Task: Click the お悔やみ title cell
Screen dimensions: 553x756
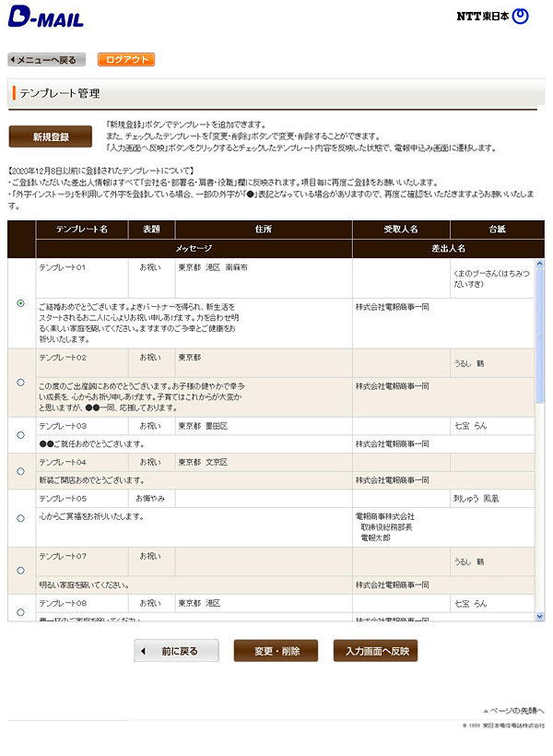Action: tap(151, 499)
